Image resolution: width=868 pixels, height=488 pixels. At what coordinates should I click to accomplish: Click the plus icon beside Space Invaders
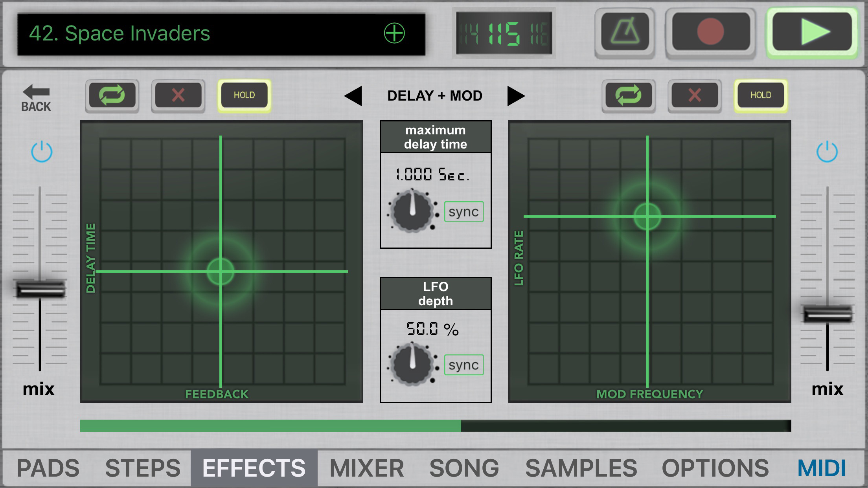tap(394, 33)
